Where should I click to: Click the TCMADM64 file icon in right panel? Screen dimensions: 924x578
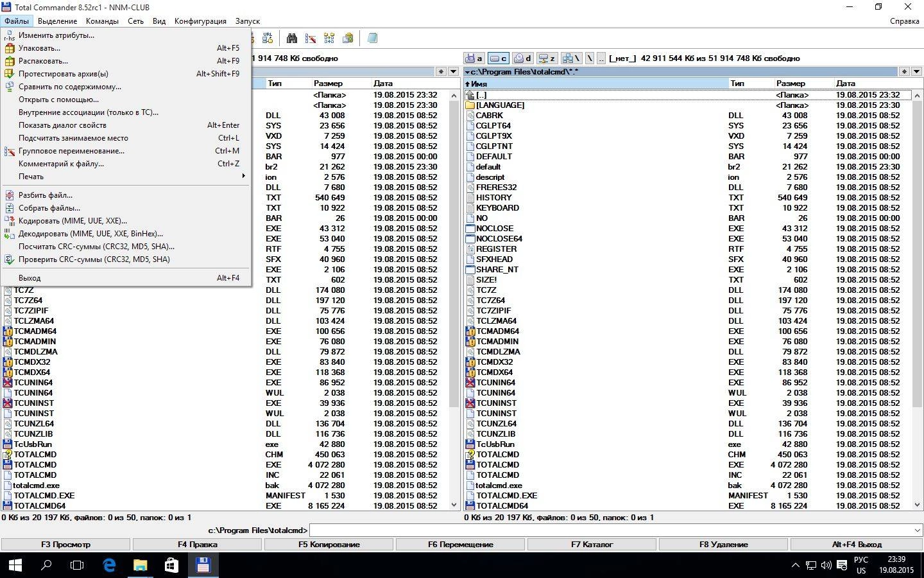tap(470, 331)
